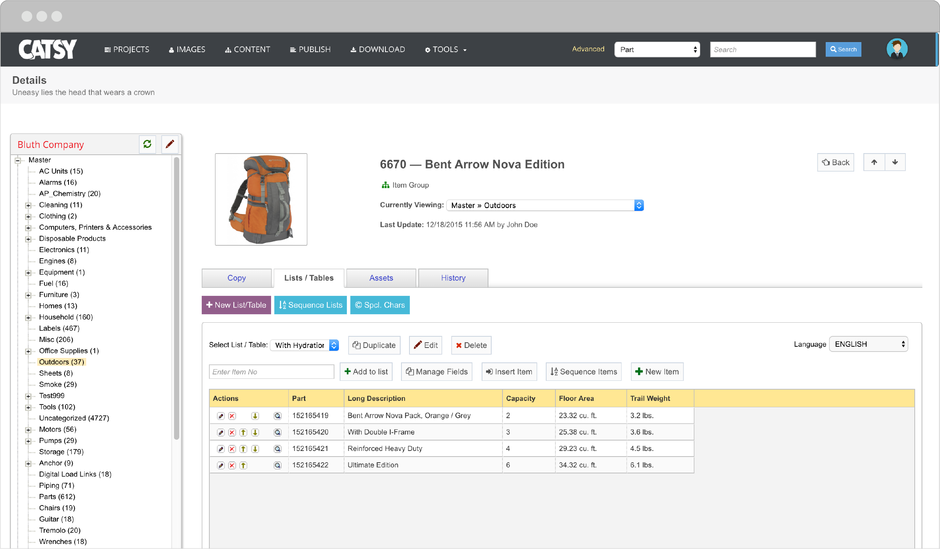940x560 pixels.
Task: Delete row 152165420 using the red X icon
Action: tap(233, 432)
